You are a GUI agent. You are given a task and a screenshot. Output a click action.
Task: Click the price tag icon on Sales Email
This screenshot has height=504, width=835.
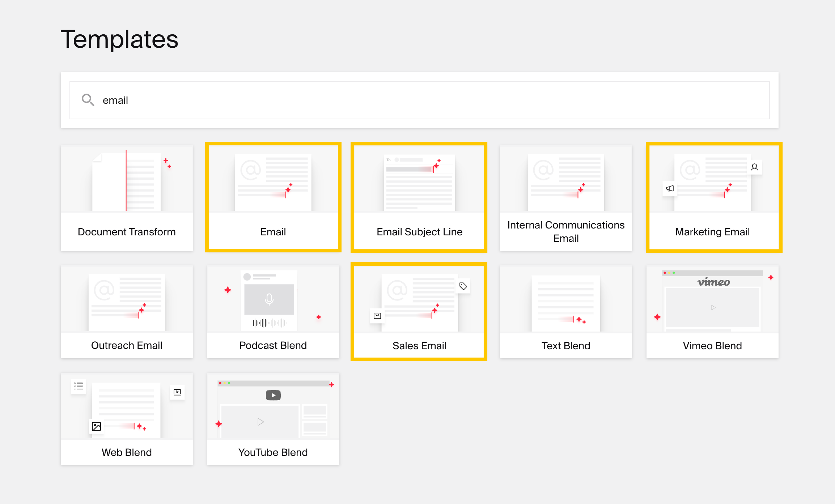pyautogui.click(x=463, y=286)
